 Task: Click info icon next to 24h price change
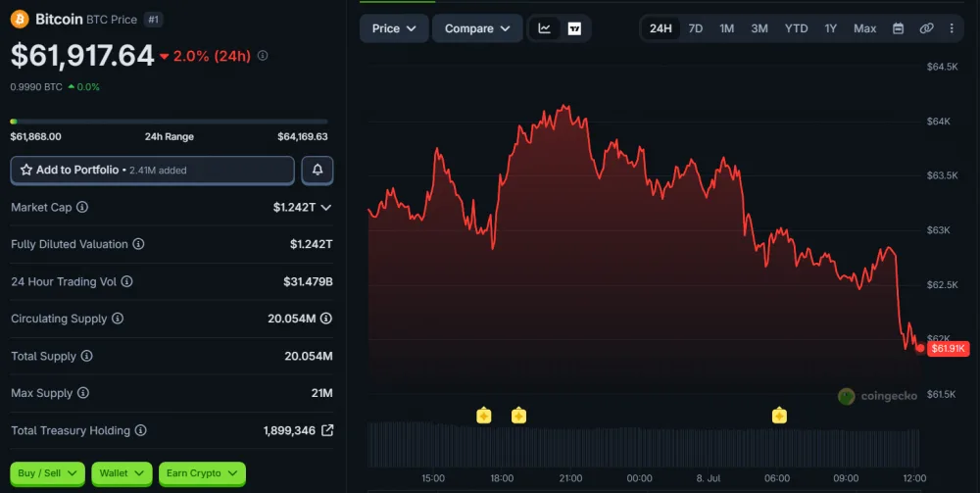pyautogui.click(x=263, y=56)
